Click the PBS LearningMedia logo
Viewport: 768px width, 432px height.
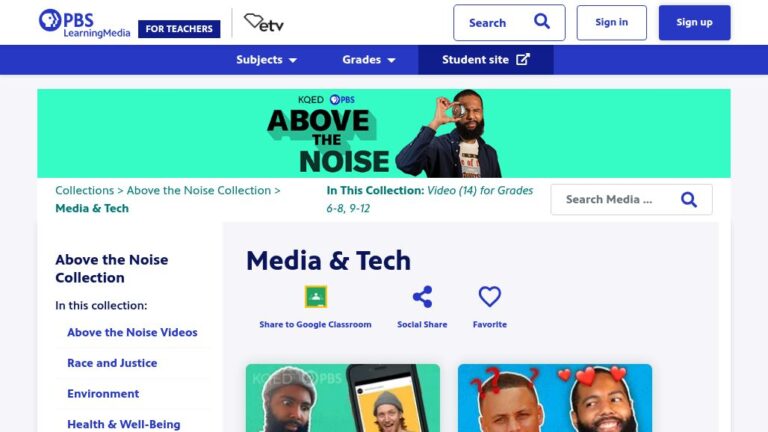[84, 23]
